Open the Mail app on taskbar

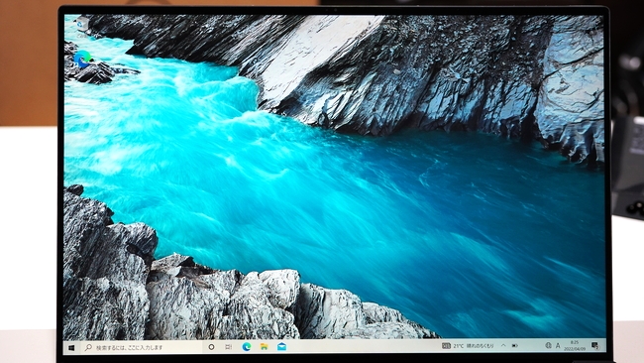(x=281, y=347)
